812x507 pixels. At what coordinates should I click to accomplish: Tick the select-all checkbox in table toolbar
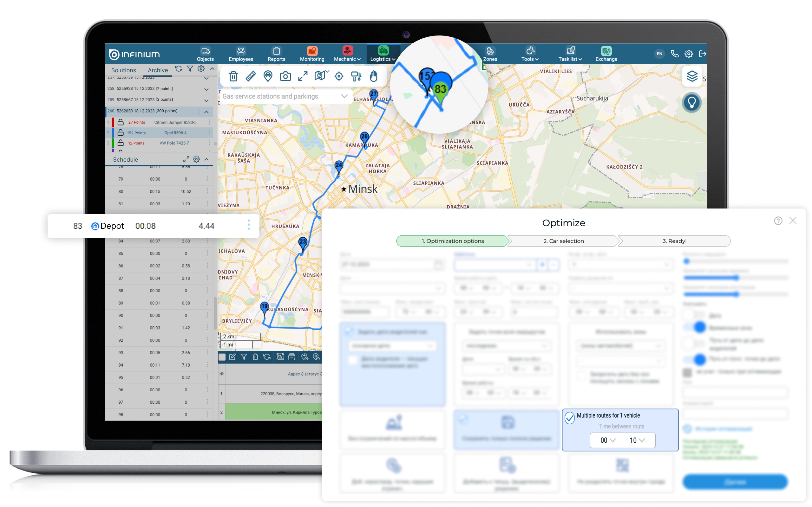222,357
